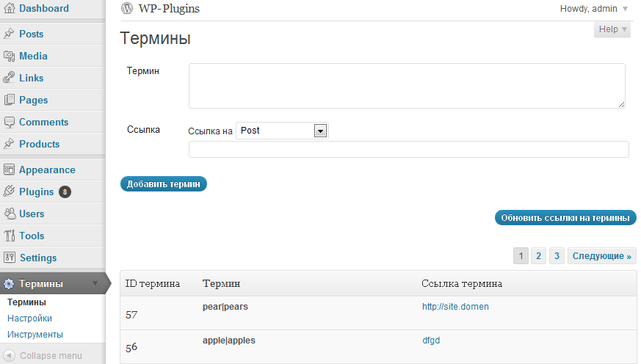Click the WordPress logo icon
Image resolution: width=641 pixels, height=364 pixels.
[127, 8]
